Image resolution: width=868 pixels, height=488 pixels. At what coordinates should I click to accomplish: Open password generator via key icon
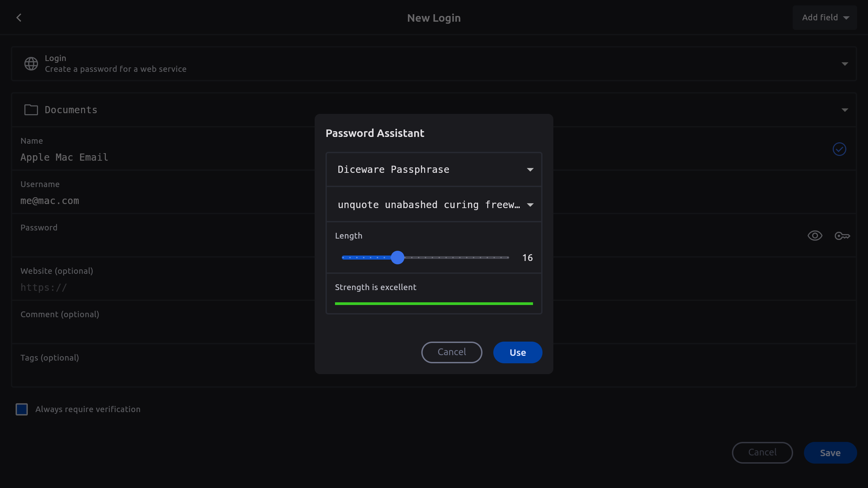(842, 236)
